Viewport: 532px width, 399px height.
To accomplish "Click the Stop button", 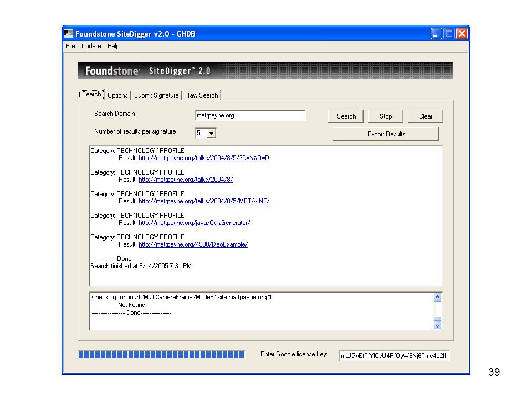I will 386,116.
